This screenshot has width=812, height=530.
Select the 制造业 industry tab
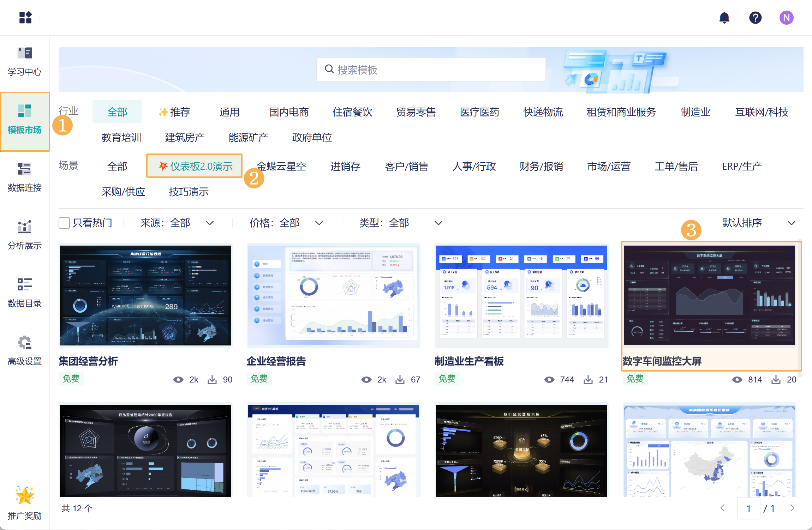click(x=695, y=112)
